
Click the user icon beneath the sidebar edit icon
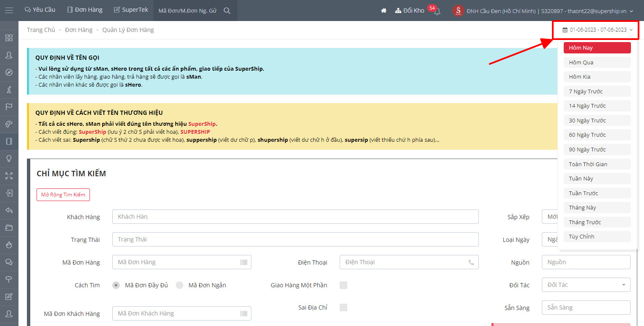[9, 314]
